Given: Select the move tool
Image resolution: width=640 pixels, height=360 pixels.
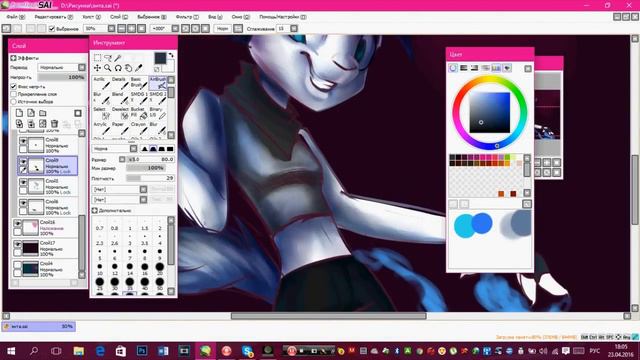Looking at the screenshot, I should (x=98, y=68).
